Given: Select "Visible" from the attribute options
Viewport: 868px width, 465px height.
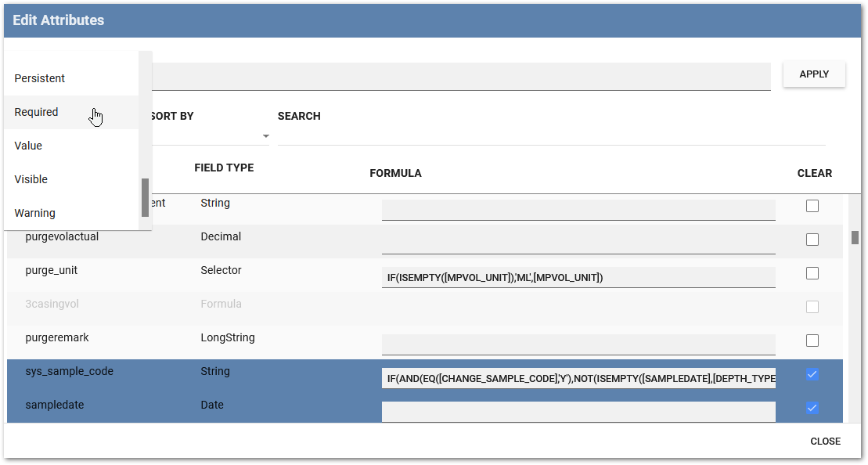Looking at the screenshot, I should (x=31, y=179).
